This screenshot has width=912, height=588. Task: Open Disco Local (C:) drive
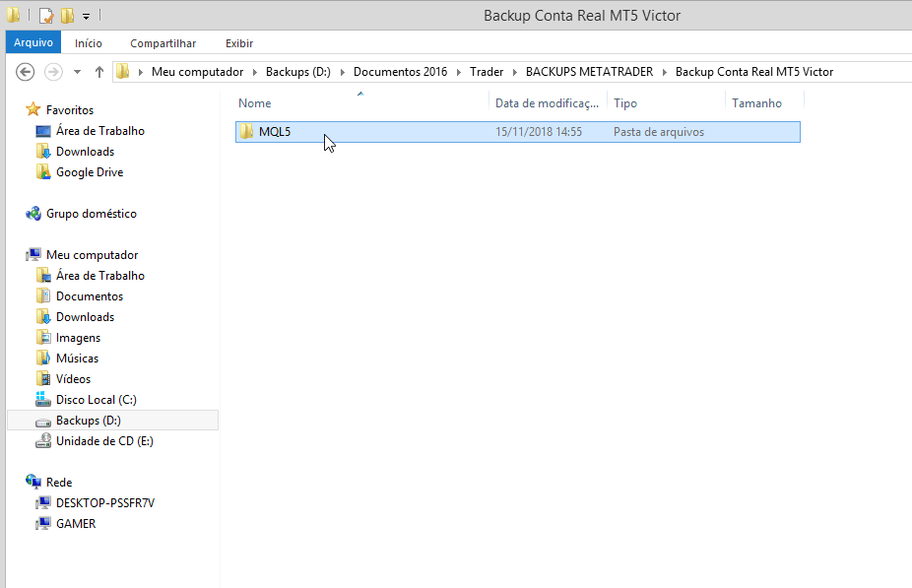tap(96, 400)
